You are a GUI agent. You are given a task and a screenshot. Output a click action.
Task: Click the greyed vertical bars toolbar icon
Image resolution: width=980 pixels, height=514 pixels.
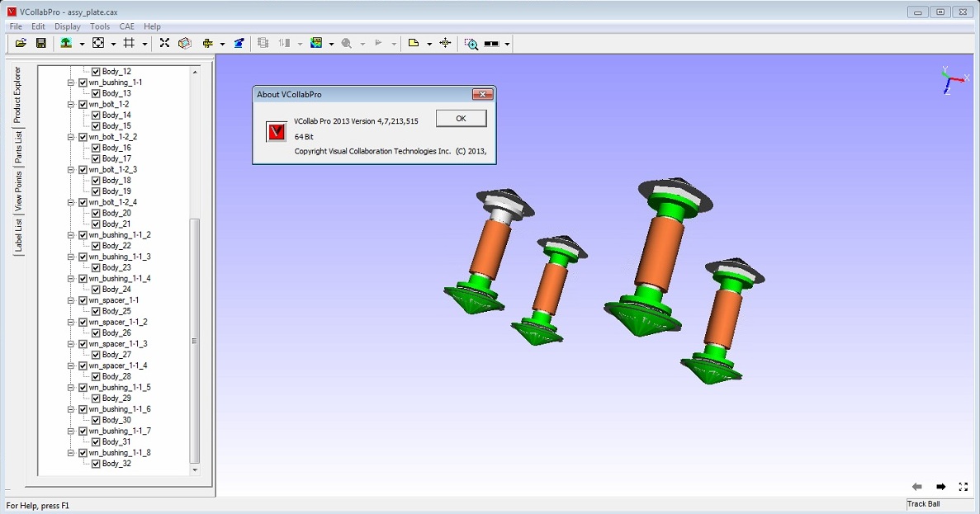[284, 43]
